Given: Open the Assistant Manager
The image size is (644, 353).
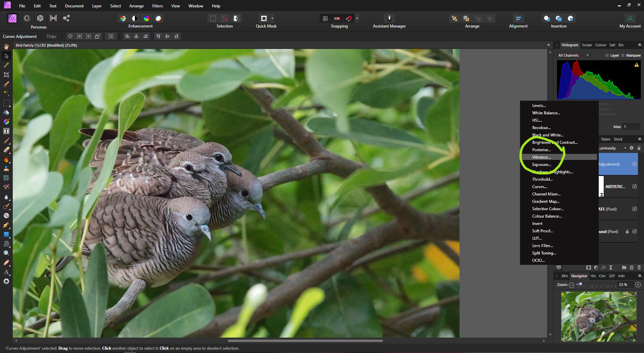Looking at the screenshot, I should click(x=389, y=18).
